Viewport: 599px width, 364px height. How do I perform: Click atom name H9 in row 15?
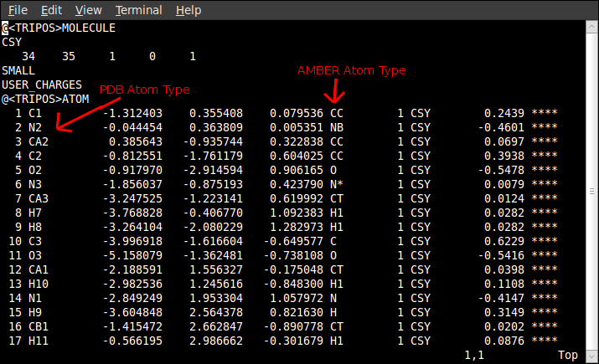click(34, 313)
